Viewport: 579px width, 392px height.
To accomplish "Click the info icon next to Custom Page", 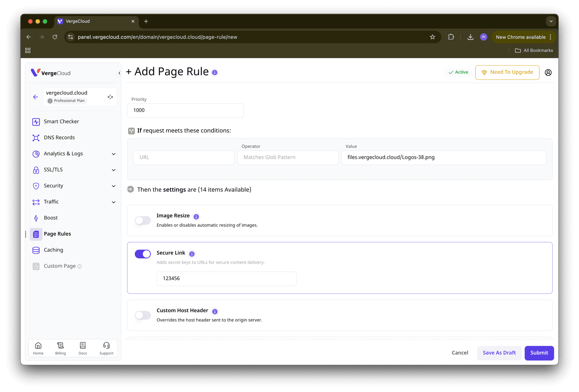I will click(x=79, y=266).
